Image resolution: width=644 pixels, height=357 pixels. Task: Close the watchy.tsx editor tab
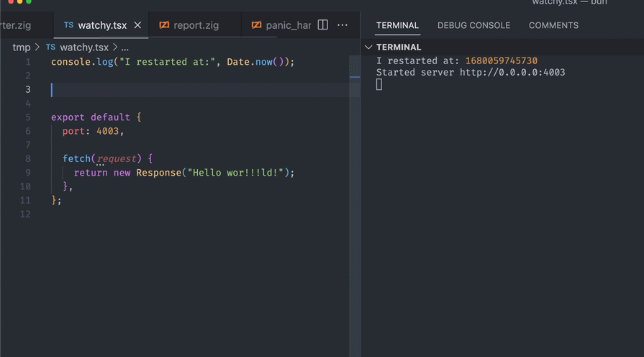pyautogui.click(x=137, y=25)
